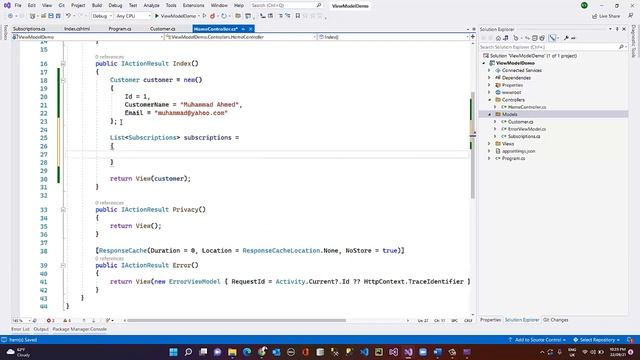Click the Live Share button
Image resolution: width=640 pixels, height=360 pixels.
(606, 16)
